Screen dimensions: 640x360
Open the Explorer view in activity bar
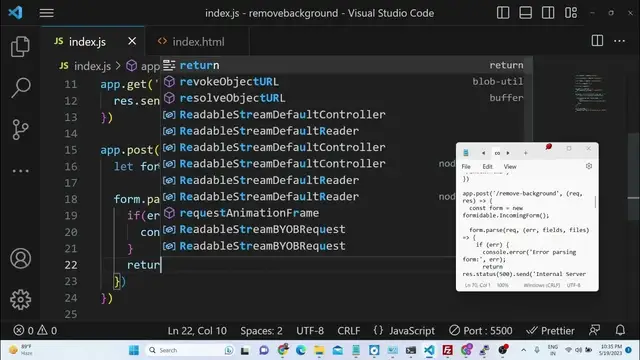20,46
